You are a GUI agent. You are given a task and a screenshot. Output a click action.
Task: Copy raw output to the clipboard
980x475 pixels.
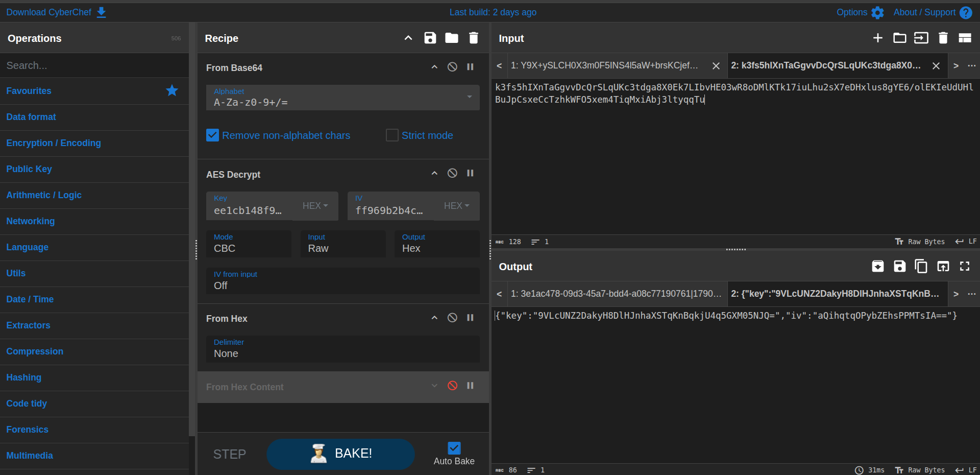tap(921, 266)
